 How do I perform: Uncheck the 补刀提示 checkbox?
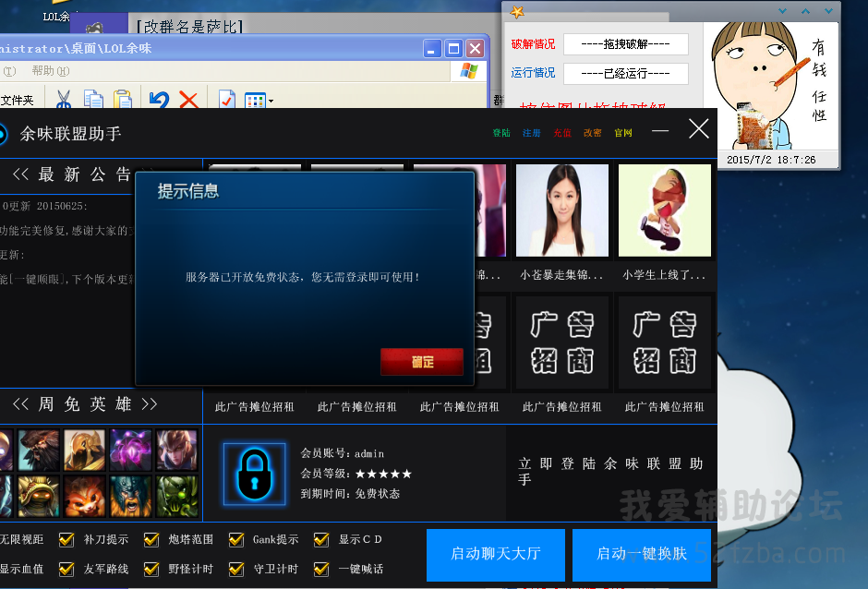coord(66,539)
